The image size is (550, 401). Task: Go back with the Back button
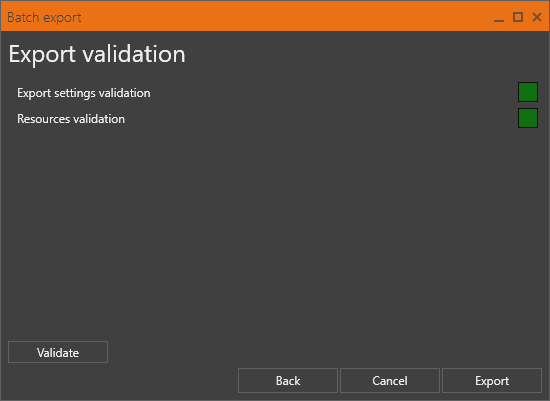pos(288,380)
